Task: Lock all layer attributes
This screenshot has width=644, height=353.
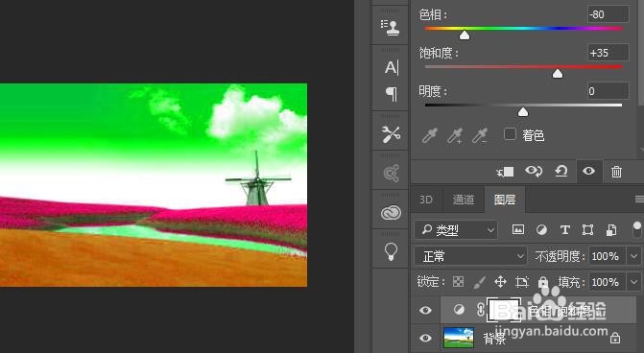Action: (x=543, y=282)
